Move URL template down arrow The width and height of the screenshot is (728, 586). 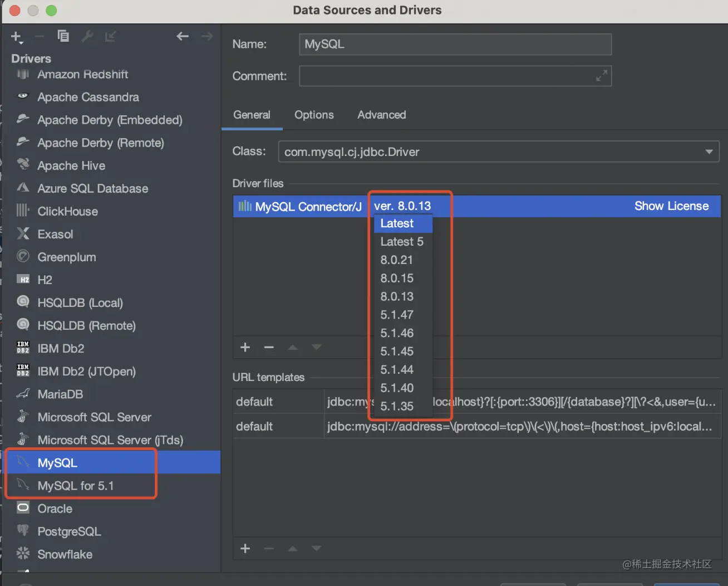point(317,548)
